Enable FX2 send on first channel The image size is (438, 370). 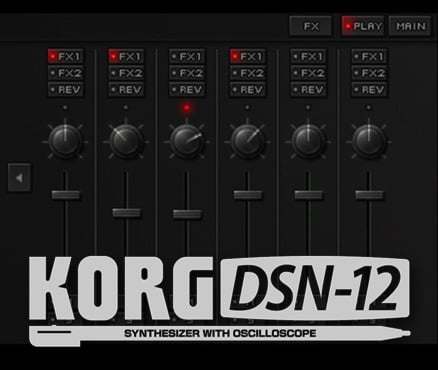(x=65, y=73)
